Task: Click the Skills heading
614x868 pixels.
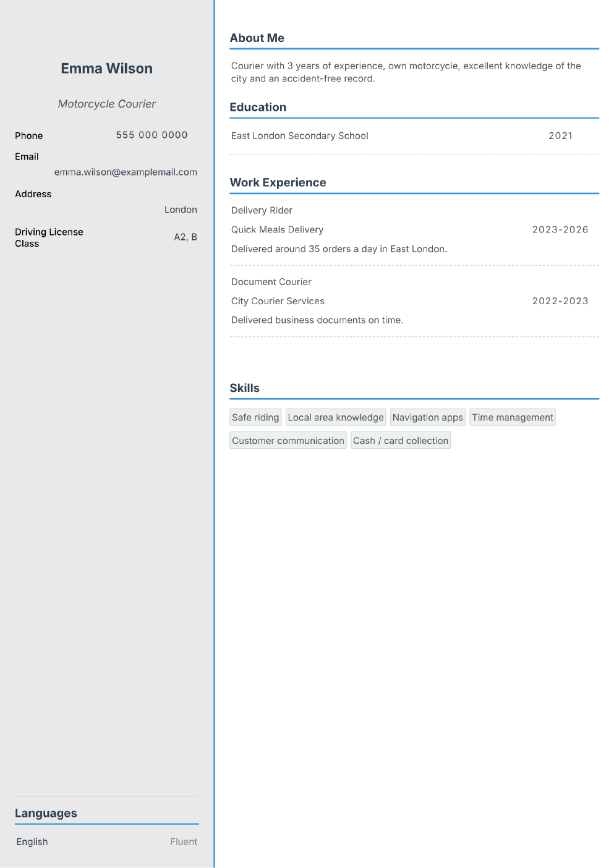Action: tap(245, 388)
